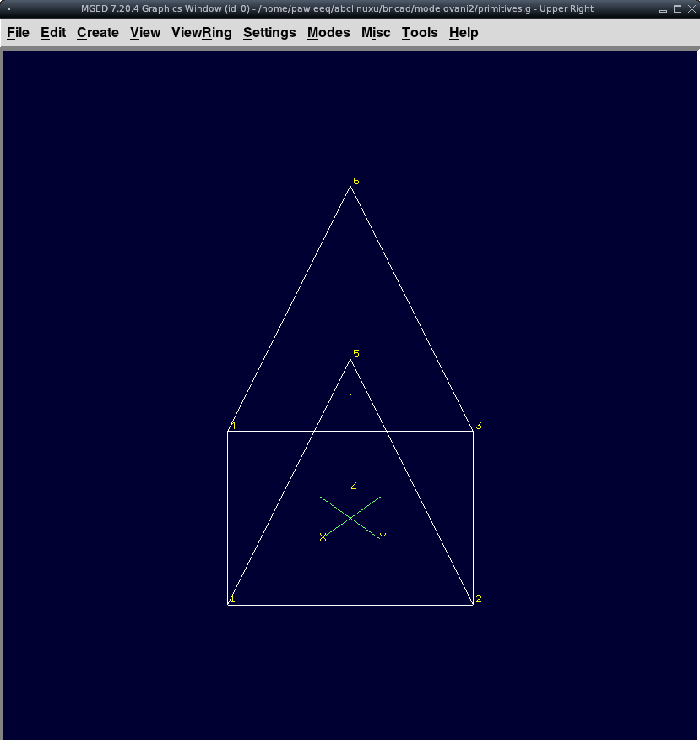The height and width of the screenshot is (740, 700).
Task: Click vertex label 2 at bottom-right corner
Action: [479, 598]
